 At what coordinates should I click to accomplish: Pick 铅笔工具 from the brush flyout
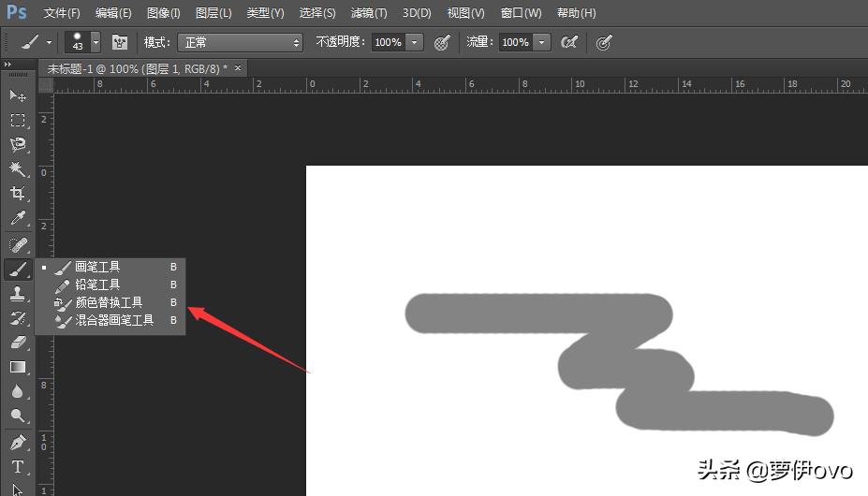pyautogui.click(x=97, y=284)
